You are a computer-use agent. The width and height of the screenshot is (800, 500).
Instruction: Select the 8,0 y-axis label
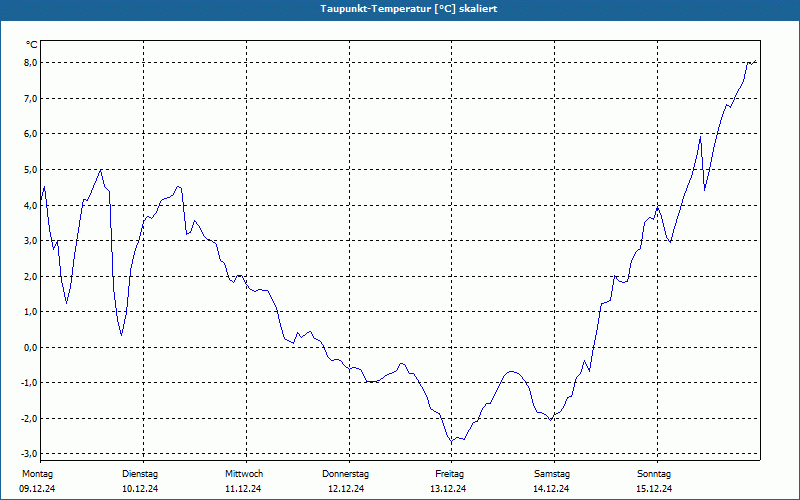30,63
